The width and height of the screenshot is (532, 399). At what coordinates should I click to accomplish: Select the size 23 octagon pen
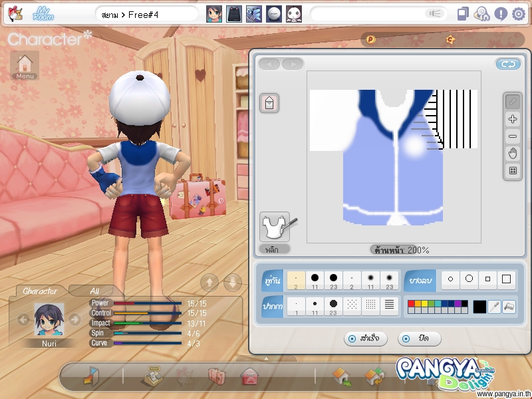click(x=334, y=307)
